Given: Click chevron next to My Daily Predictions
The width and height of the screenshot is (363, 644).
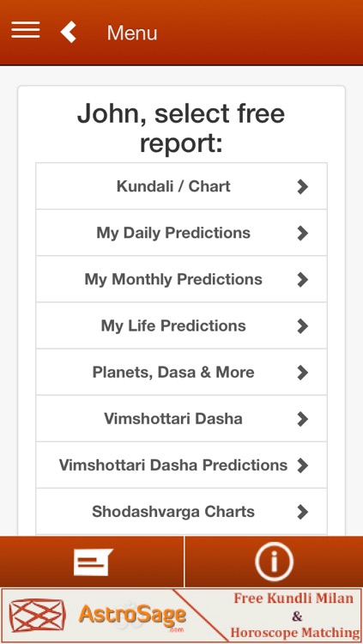Looking at the screenshot, I should click(303, 233).
